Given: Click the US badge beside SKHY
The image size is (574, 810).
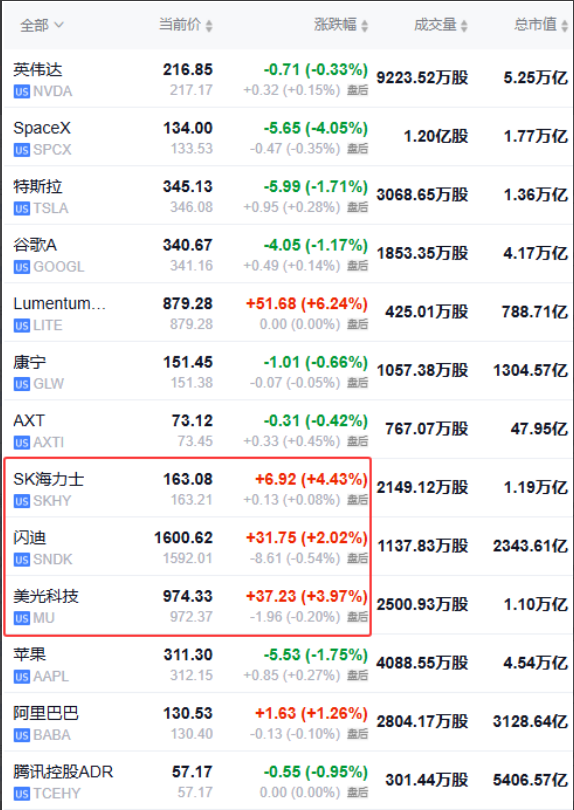Looking at the screenshot, I should pyautogui.click(x=22, y=501).
